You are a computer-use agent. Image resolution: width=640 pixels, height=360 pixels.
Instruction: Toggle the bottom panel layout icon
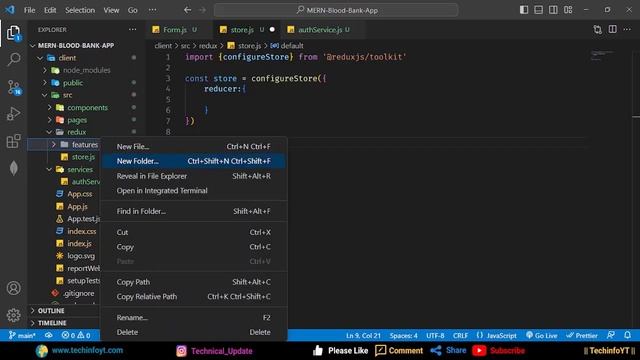coord(539,10)
